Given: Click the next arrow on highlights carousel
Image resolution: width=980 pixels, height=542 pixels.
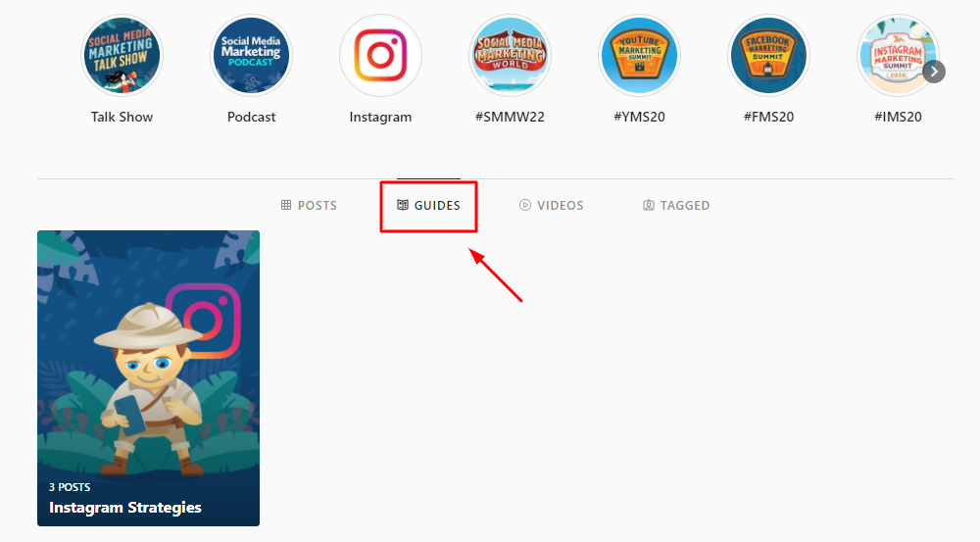Looking at the screenshot, I should tap(934, 72).
